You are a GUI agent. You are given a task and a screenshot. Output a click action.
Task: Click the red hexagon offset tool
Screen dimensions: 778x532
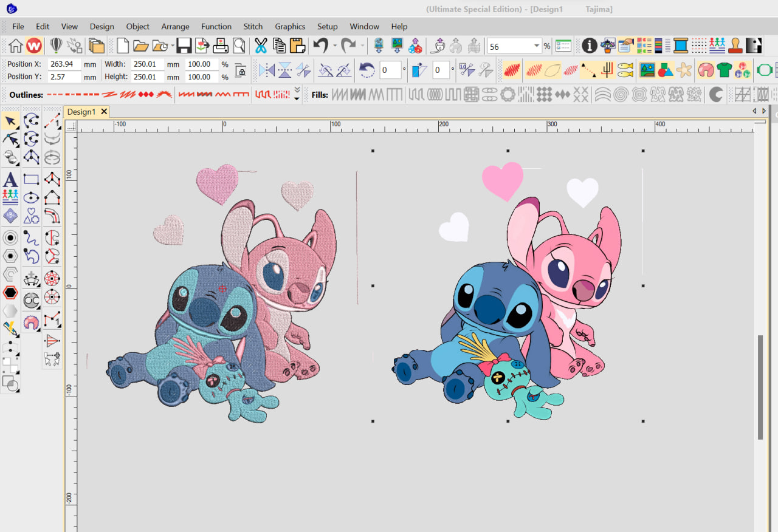pos(10,293)
